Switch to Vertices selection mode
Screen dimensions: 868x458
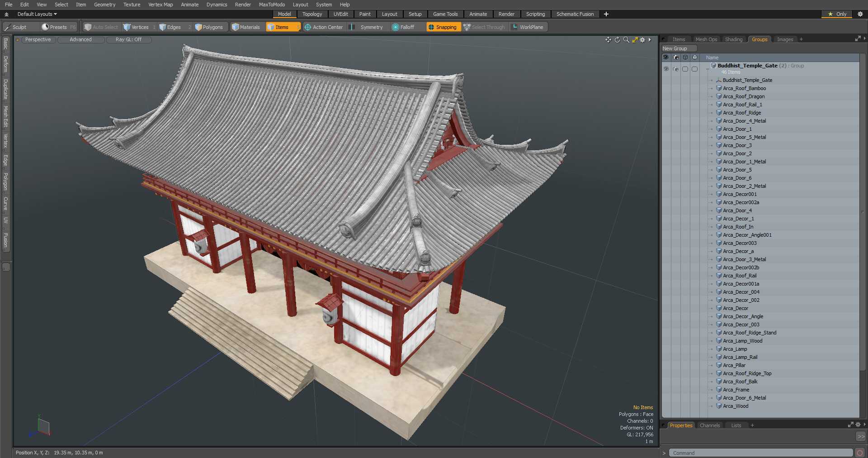139,27
